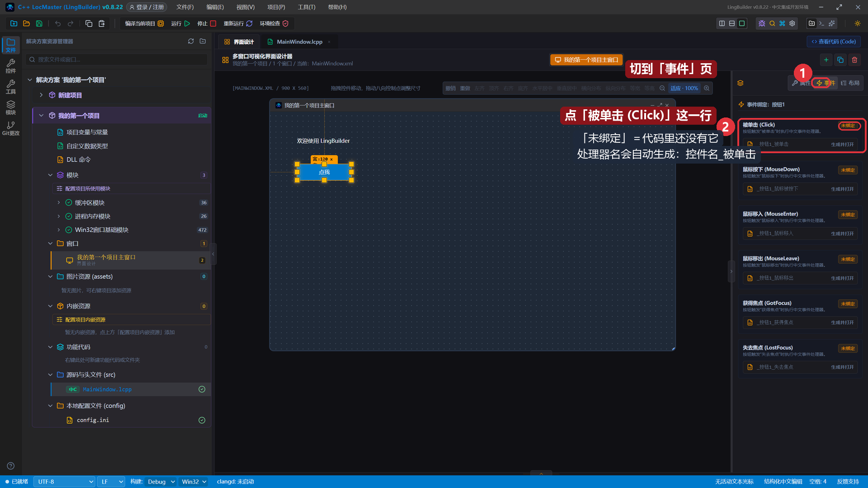Expand the 缓冲区模块 tree node
This screenshot has height=488, width=868.
(58, 203)
